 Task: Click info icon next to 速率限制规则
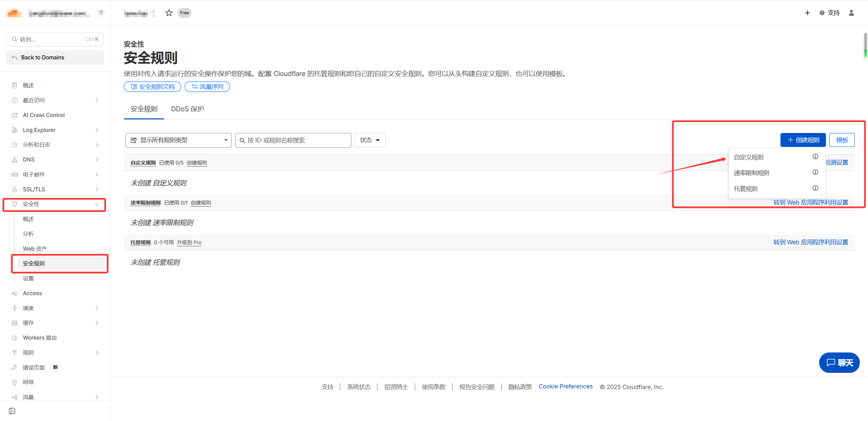[x=815, y=172]
